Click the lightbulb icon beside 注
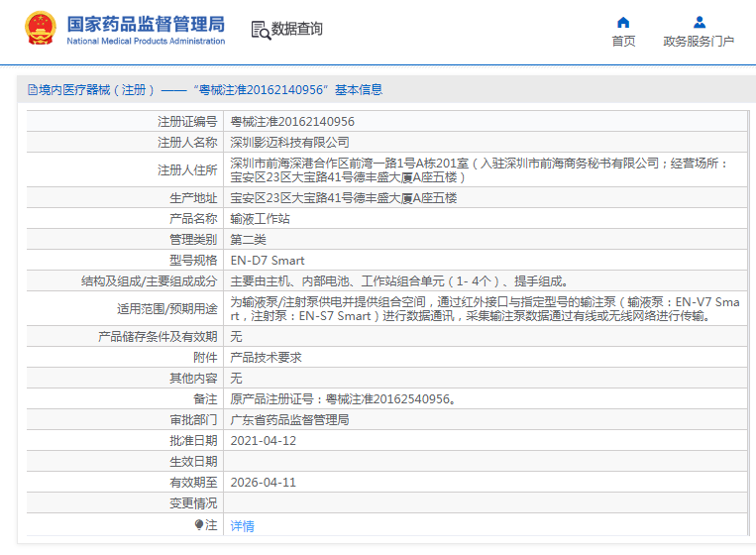Image resolution: width=756 pixels, height=555 pixels. click(199, 524)
